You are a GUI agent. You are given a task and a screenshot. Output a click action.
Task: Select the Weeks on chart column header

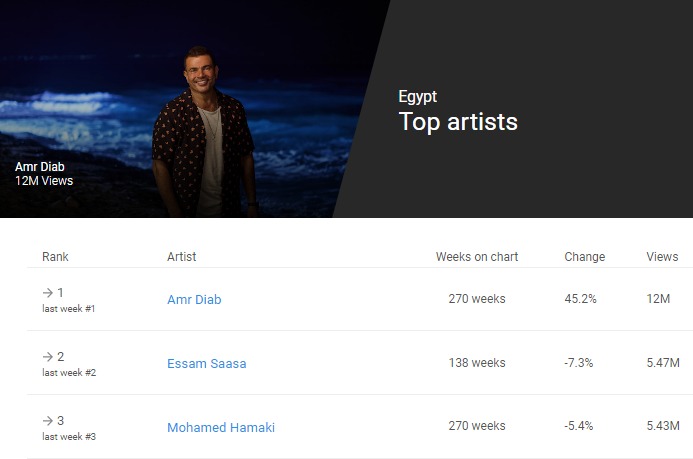coord(476,257)
